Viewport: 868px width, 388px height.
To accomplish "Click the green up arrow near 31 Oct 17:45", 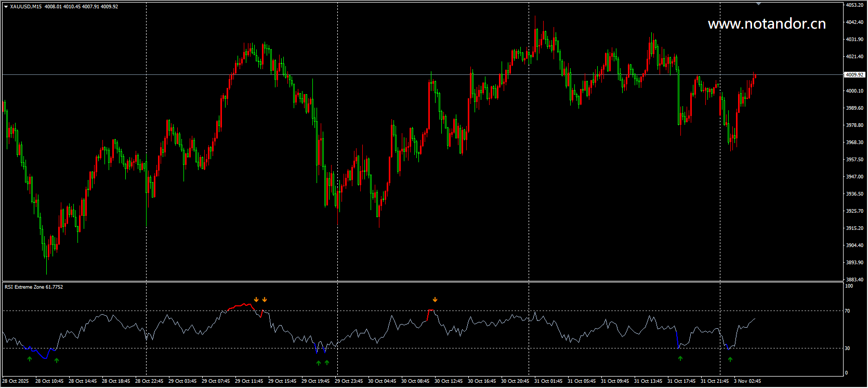I will point(680,358).
